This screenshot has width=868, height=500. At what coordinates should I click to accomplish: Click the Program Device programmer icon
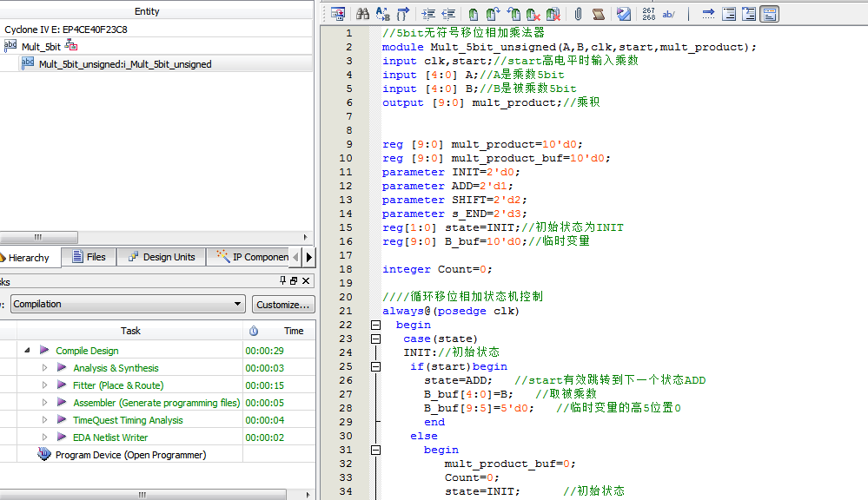point(44,455)
